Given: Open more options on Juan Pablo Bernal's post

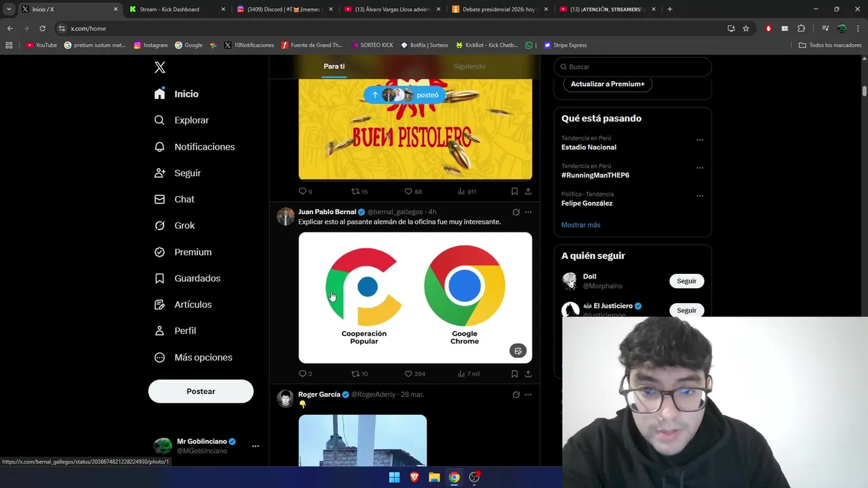Looking at the screenshot, I should point(528,212).
